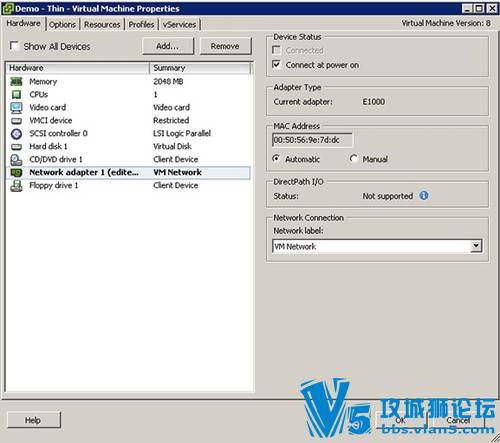
Task: Select the VMCI device icon
Action: tap(16, 121)
